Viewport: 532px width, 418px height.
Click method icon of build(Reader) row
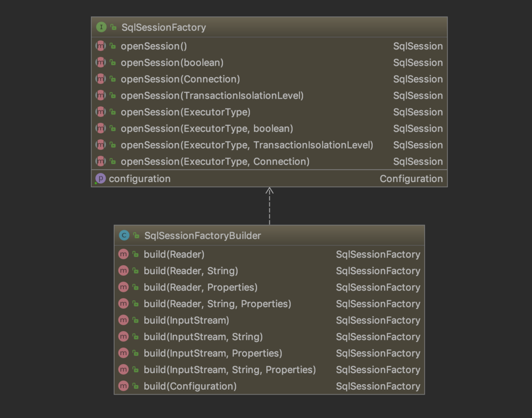pyautogui.click(x=123, y=255)
